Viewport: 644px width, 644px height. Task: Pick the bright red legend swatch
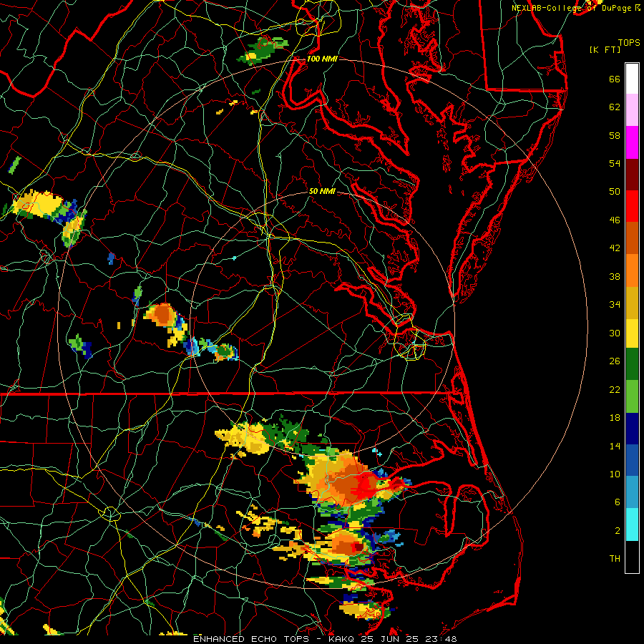[632, 206]
